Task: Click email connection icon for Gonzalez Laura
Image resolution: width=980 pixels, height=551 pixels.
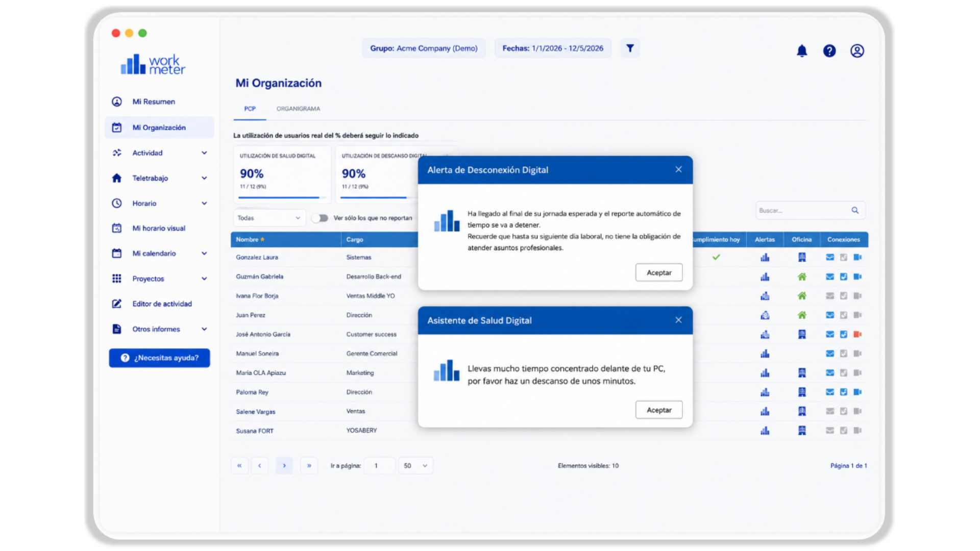Action: point(830,257)
